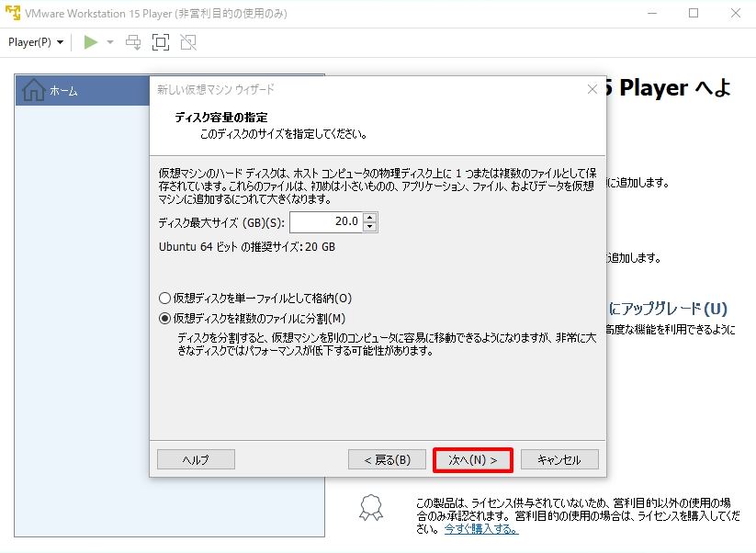This screenshot has height=553, width=756.
Task: Click the 次へ(N) next button
Action: pyautogui.click(x=472, y=460)
